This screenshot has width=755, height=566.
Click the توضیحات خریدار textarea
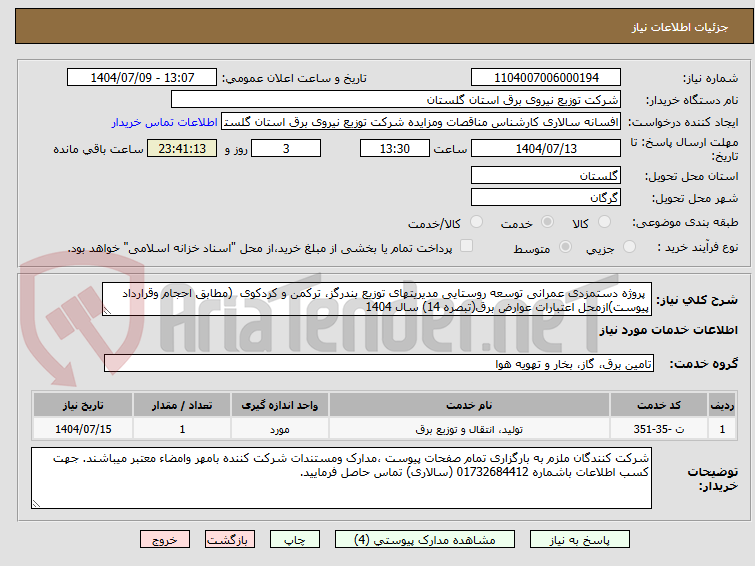(x=341, y=478)
